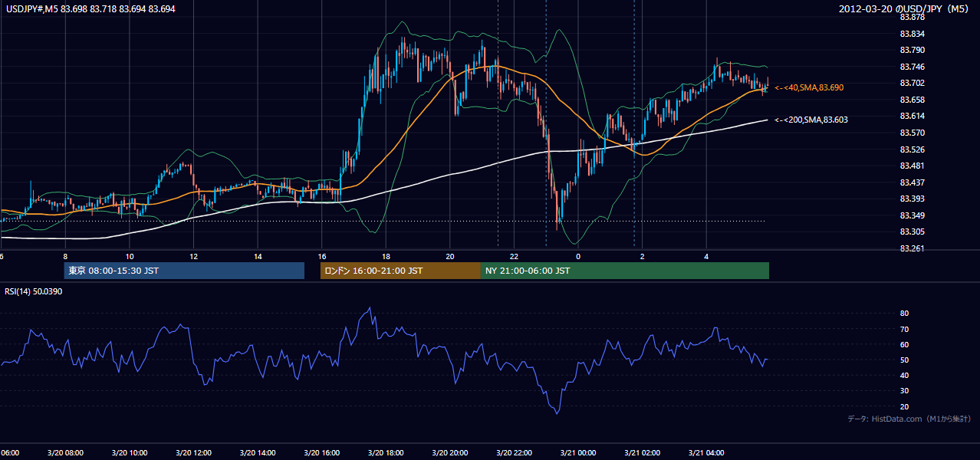
Task: Click the 3/21 00:00 date label
Action: (579, 452)
